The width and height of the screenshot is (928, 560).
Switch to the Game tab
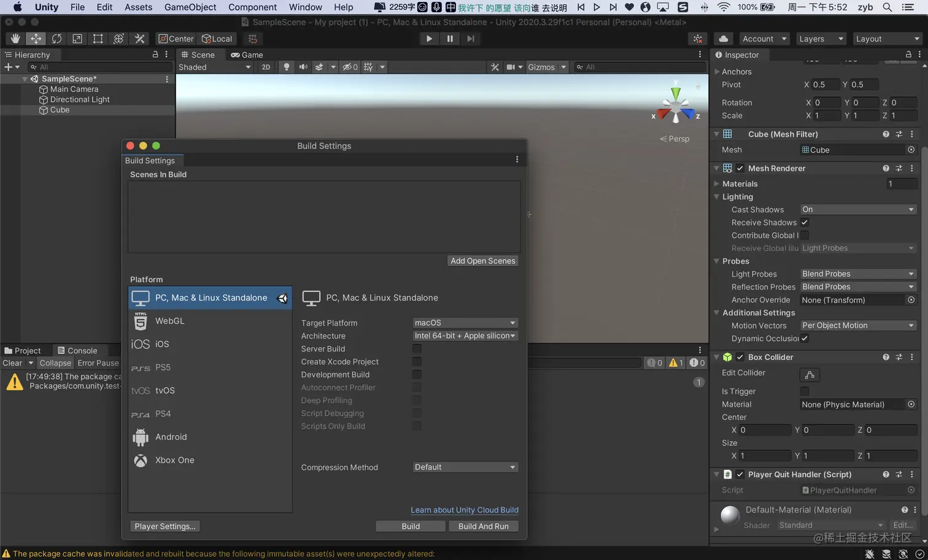coord(247,55)
